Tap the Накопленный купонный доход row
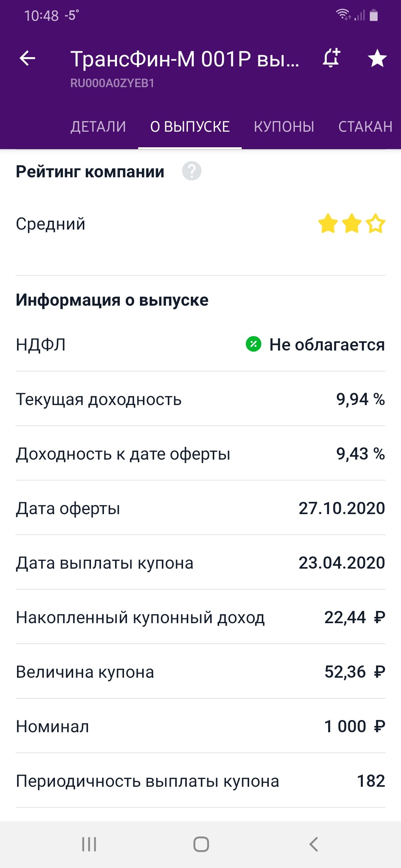 (x=200, y=617)
